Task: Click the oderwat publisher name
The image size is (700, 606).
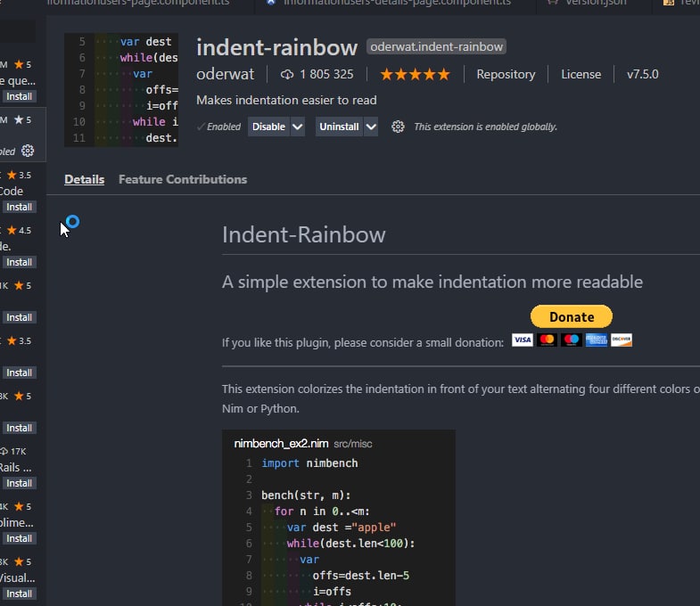Action: click(x=225, y=74)
